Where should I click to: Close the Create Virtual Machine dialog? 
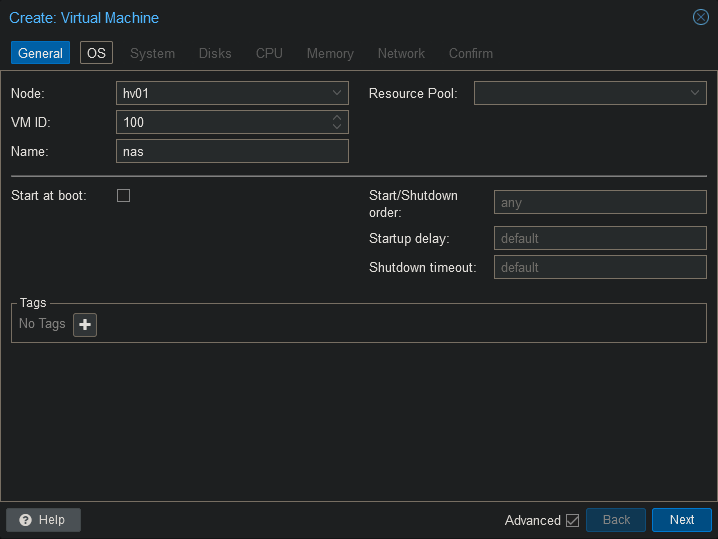click(701, 17)
